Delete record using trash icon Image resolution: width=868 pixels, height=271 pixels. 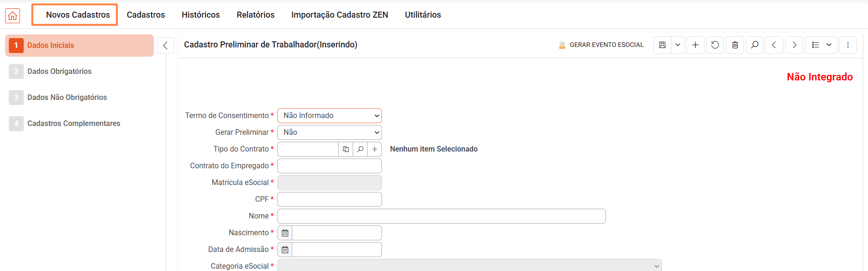(x=735, y=45)
